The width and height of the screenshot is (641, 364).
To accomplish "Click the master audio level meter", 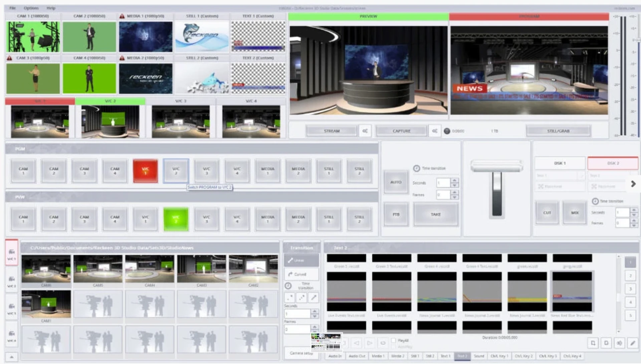I will coord(623,75).
